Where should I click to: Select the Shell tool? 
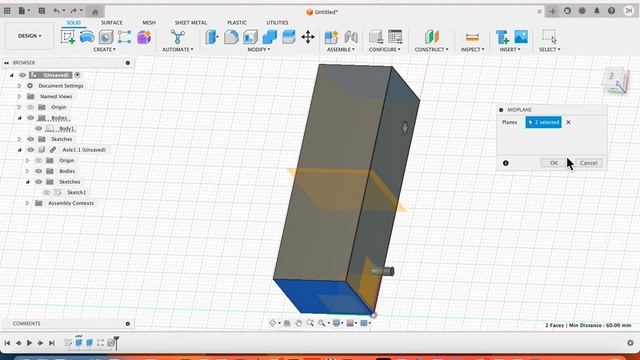[250, 37]
